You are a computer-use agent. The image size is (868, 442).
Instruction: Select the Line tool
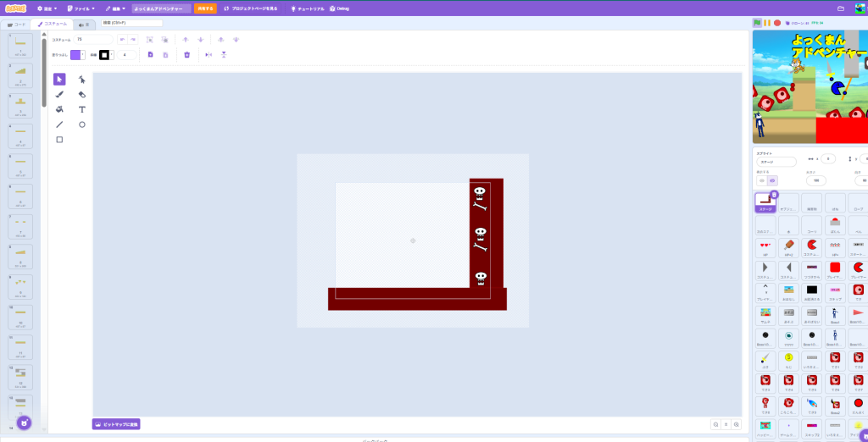[59, 124]
